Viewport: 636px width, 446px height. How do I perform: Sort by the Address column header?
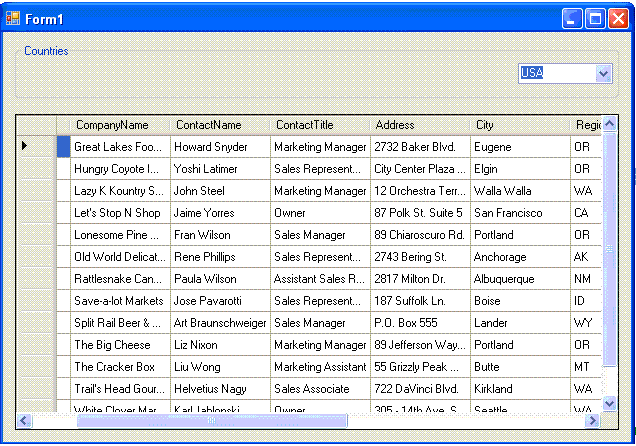tap(420, 125)
